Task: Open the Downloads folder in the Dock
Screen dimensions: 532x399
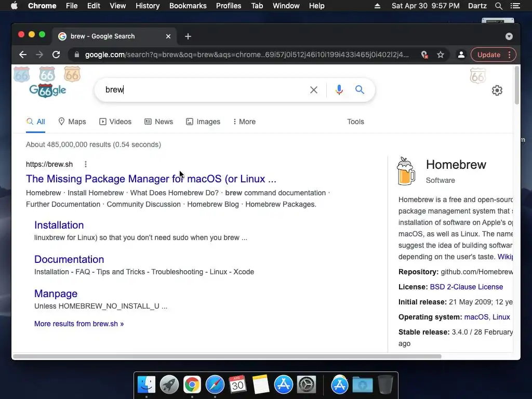Action: (x=362, y=385)
